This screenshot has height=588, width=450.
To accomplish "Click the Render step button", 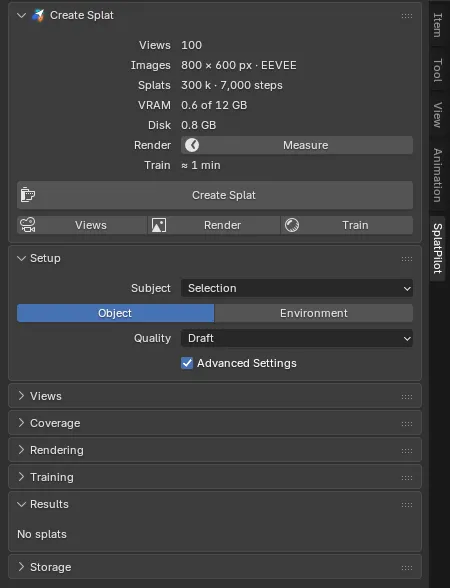I will (214, 225).
